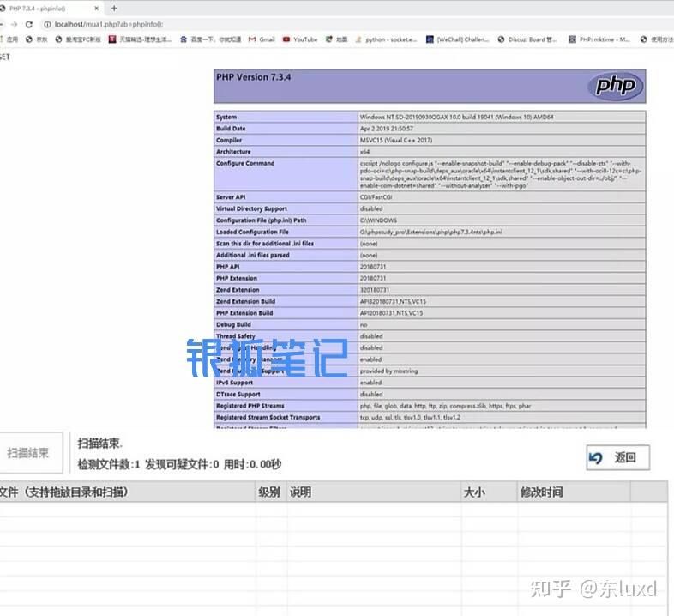Viewport: 674px width, 616px height.
Task: Close the PHP 7.3.4 phpinfo tab
Action: 96,9
